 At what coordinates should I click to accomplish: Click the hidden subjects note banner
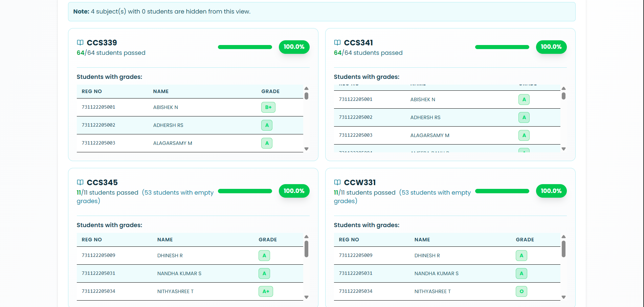click(321, 12)
